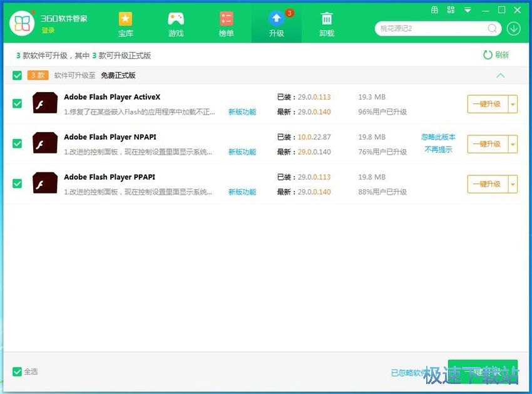Select the 升级 upgrade tab

[277, 24]
